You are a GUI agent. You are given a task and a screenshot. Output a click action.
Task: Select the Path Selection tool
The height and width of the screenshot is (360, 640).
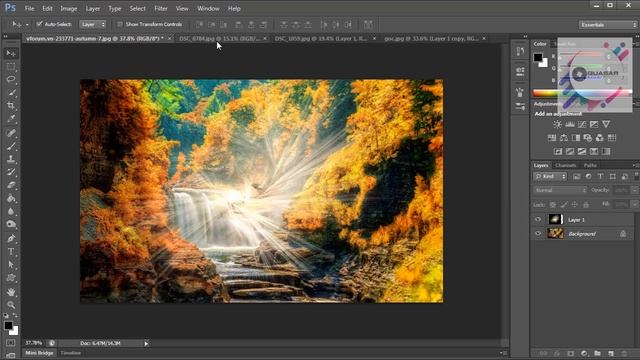[x=11, y=265]
